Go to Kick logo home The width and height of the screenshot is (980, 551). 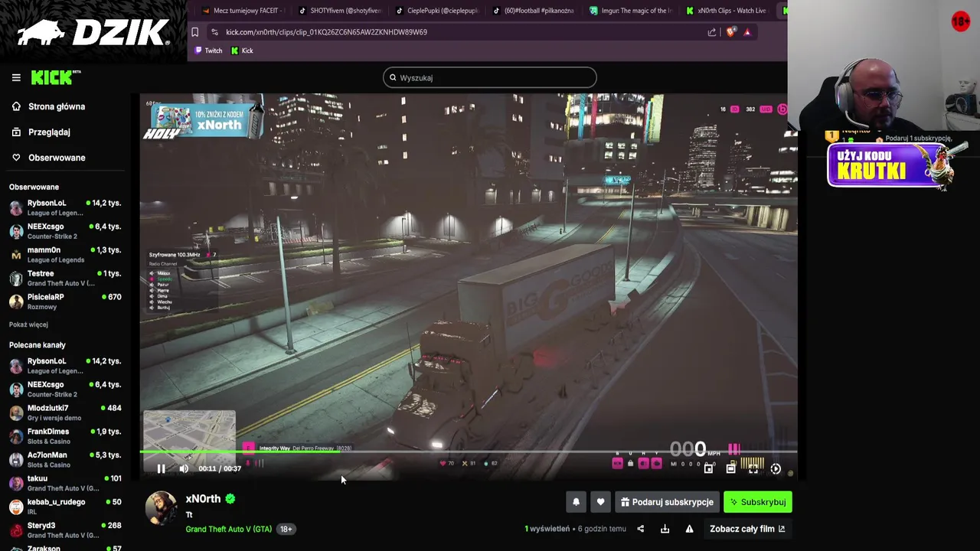pyautogui.click(x=55, y=77)
